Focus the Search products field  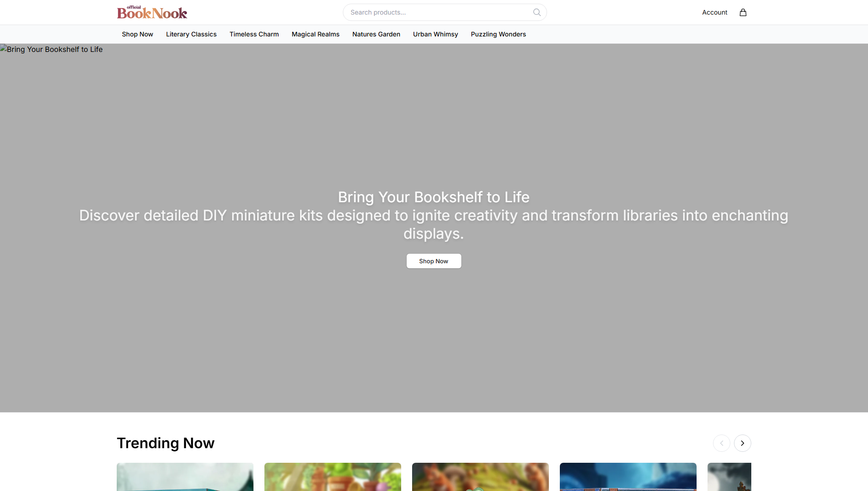(444, 12)
